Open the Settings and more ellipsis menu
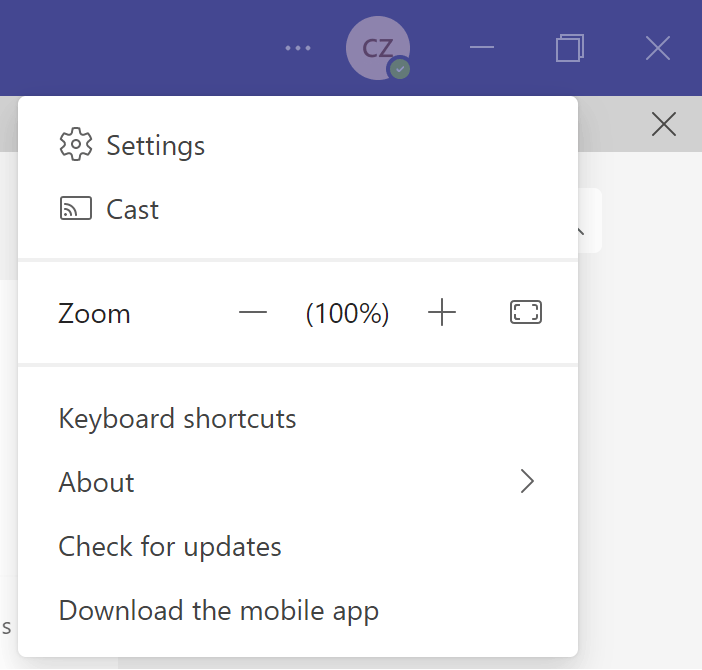The height and width of the screenshot is (670, 702). coord(298,48)
